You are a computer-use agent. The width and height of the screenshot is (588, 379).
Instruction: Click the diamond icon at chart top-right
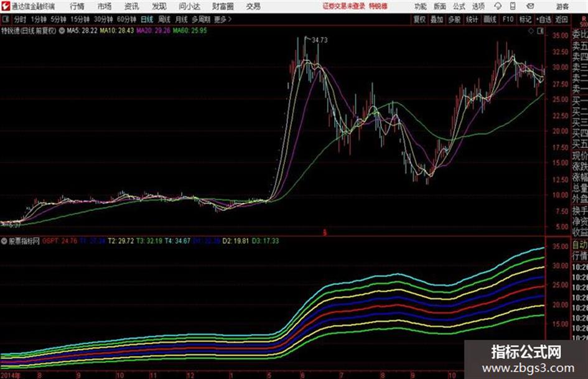tap(531, 31)
